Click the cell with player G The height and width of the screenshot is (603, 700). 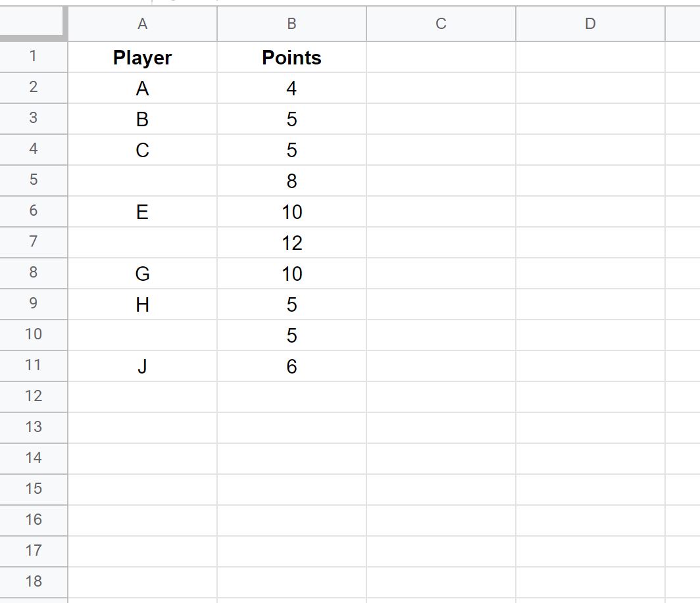pos(142,274)
